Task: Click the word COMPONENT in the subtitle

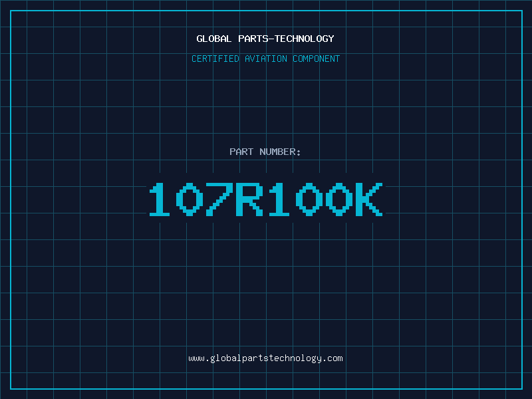Action: tap(316, 59)
